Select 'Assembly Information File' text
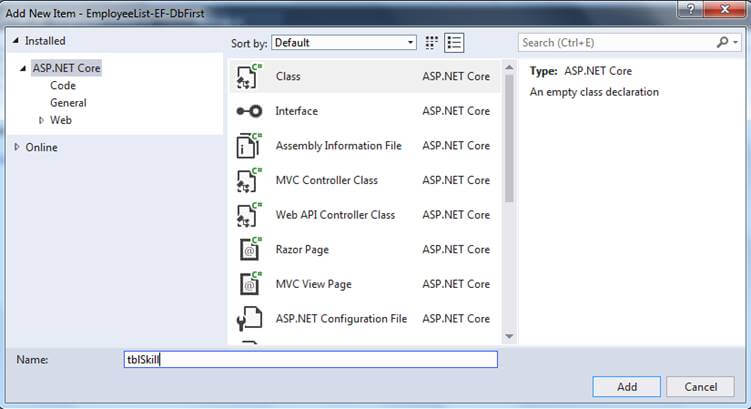The height and width of the screenshot is (409, 751). (x=339, y=146)
